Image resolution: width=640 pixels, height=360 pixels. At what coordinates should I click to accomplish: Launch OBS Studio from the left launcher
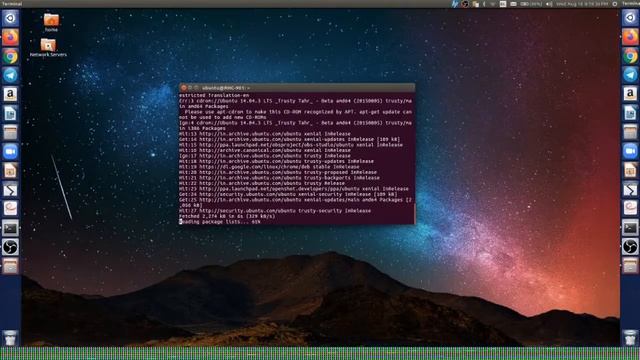pos(10,247)
